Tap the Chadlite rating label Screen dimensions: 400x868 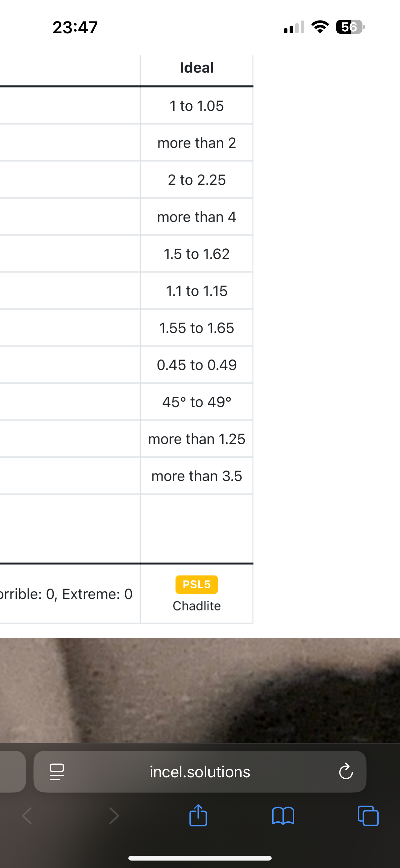tap(197, 606)
